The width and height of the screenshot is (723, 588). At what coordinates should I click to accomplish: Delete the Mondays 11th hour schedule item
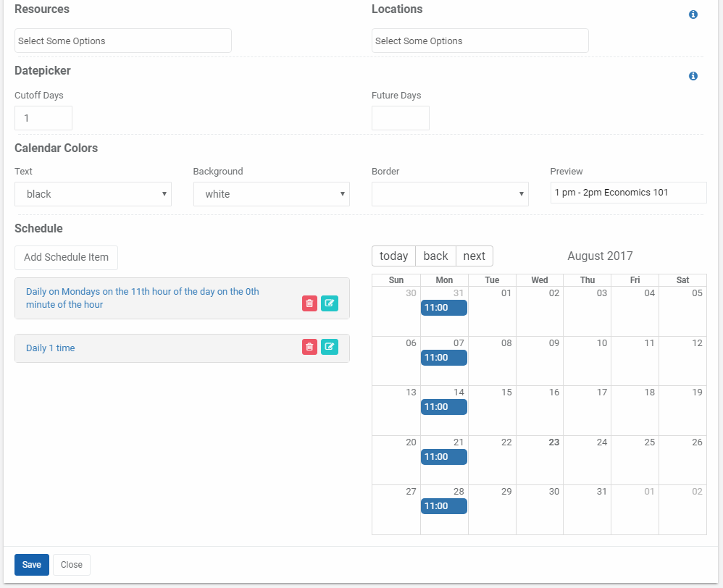[x=309, y=303]
